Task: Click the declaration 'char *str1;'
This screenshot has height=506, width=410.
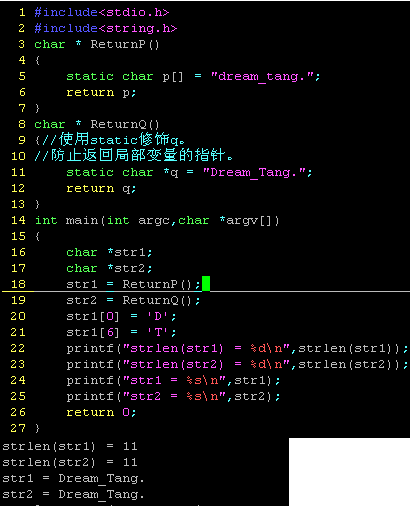Action: click(109, 252)
